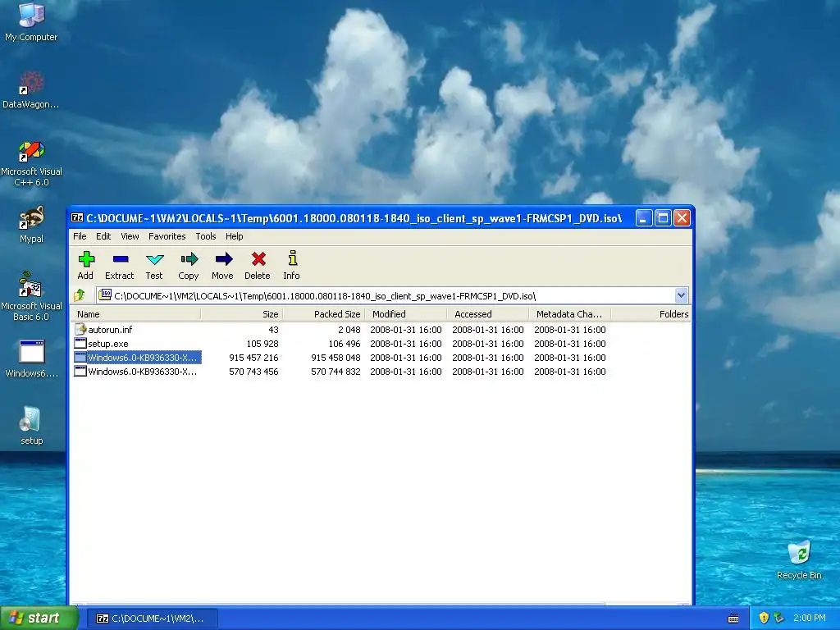Click the setup.exe file icon
Image resolution: width=840 pixels, height=630 pixels.
click(x=80, y=344)
